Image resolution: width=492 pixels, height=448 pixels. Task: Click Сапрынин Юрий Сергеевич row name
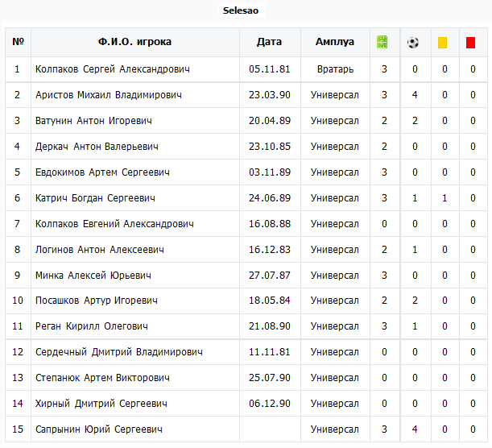pos(99,429)
